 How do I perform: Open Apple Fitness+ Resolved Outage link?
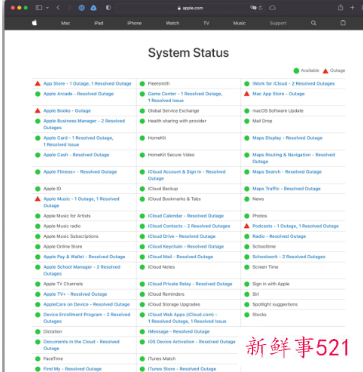(80, 172)
